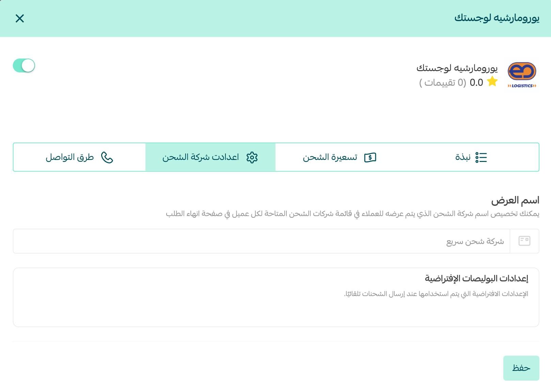
Task: Click the حفظ save button
Action: (521, 368)
